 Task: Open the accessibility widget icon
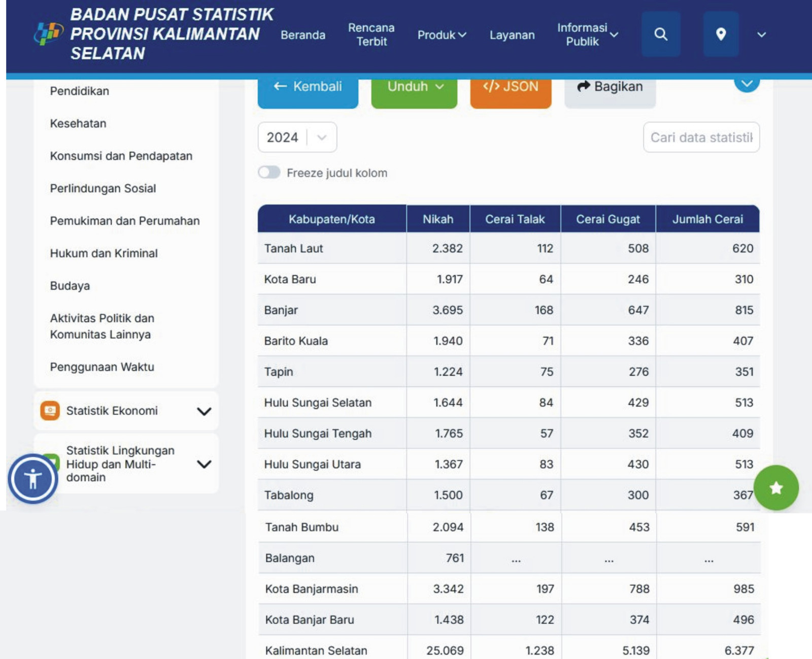(x=33, y=478)
